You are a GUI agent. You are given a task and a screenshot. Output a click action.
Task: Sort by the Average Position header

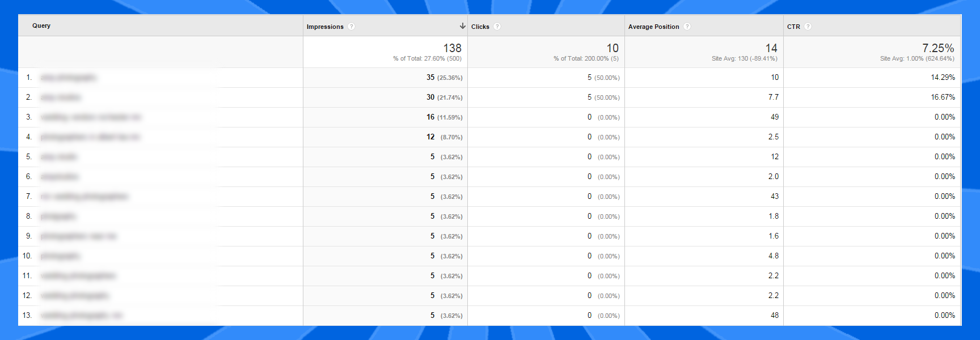(653, 27)
